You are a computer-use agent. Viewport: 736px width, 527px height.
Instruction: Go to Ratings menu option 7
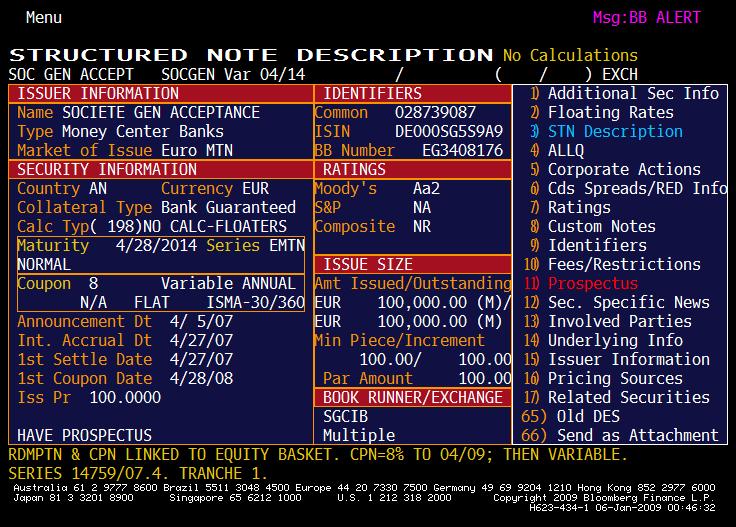tap(571, 207)
